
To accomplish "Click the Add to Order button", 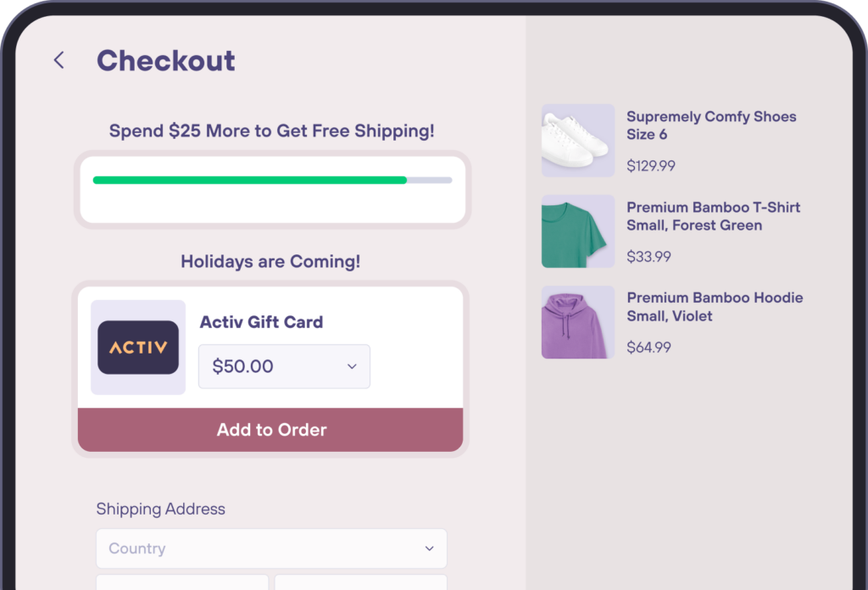I will [x=270, y=430].
